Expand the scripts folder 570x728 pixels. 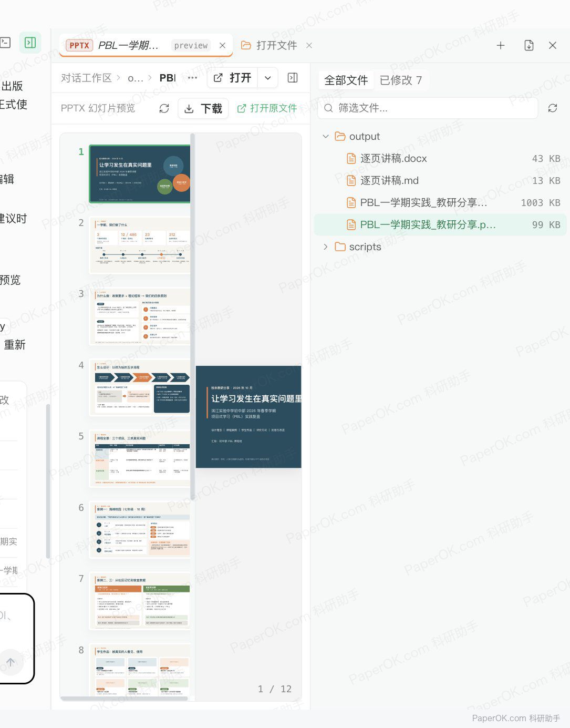[326, 247]
